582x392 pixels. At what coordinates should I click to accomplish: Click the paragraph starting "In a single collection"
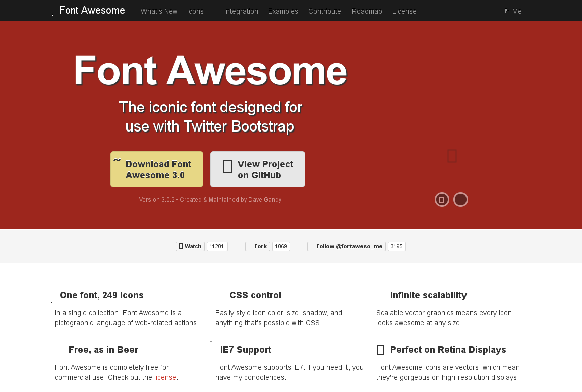pos(127,318)
